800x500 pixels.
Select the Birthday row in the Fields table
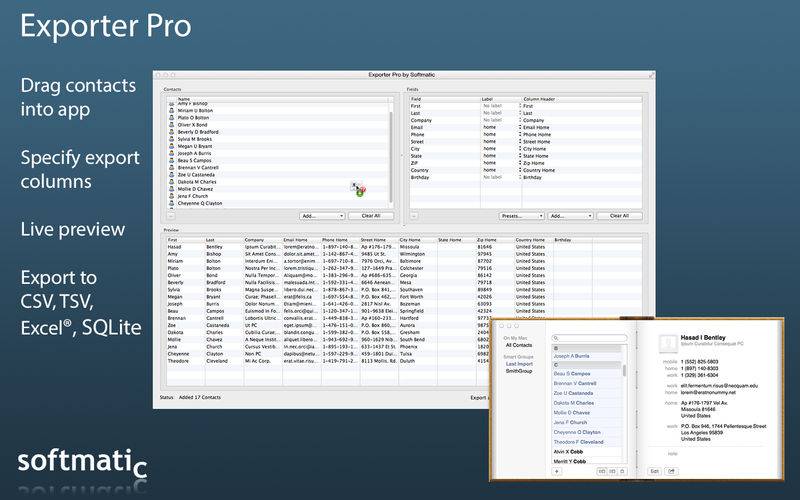[x=526, y=177]
